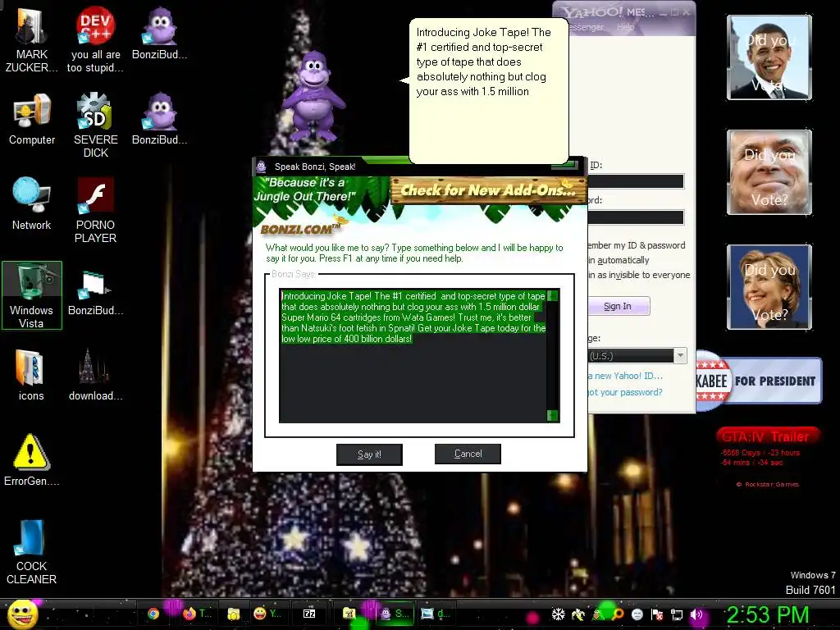840x630 pixels.
Task: Click 'a new Yahoo! ID...' link
Action: (x=625, y=376)
